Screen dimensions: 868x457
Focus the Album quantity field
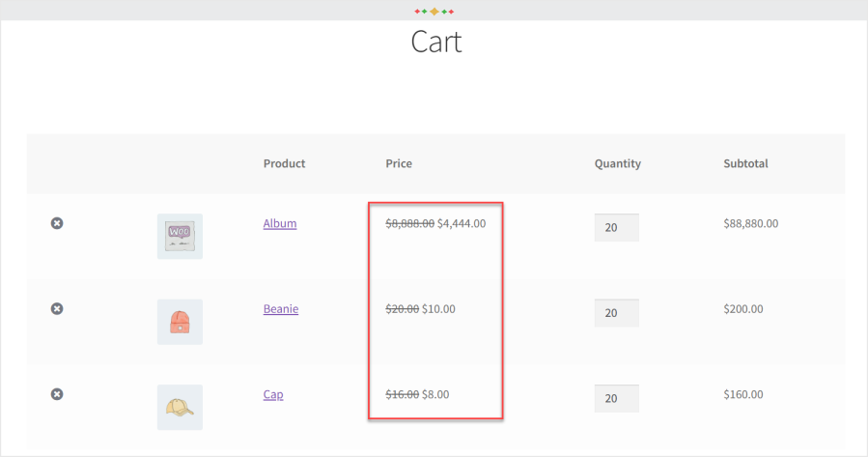point(616,228)
